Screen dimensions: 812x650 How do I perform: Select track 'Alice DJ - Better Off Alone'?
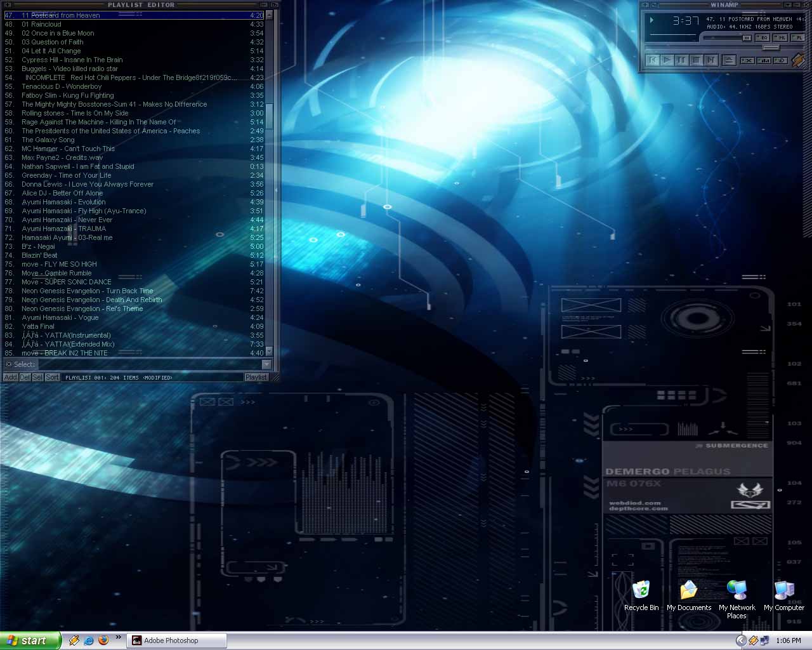[134, 193]
